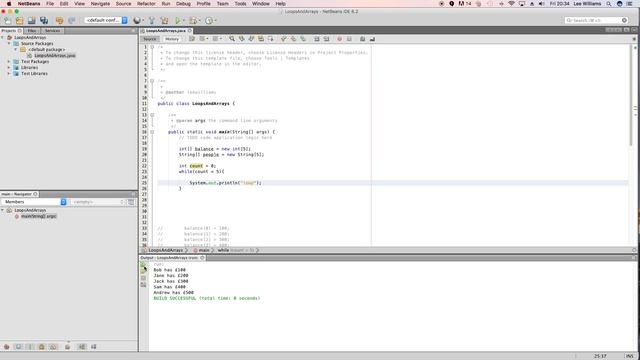Switch to the Files tab

point(32,31)
